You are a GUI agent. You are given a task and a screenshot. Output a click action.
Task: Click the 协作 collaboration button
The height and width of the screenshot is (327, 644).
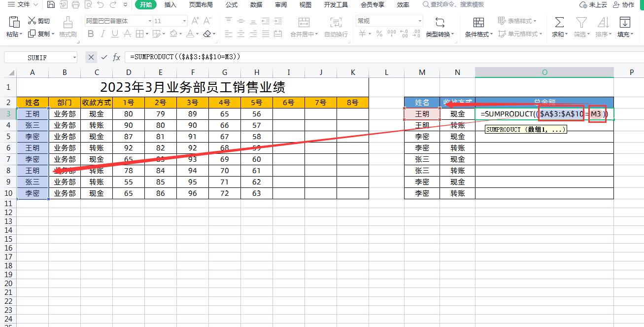point(628,5)
